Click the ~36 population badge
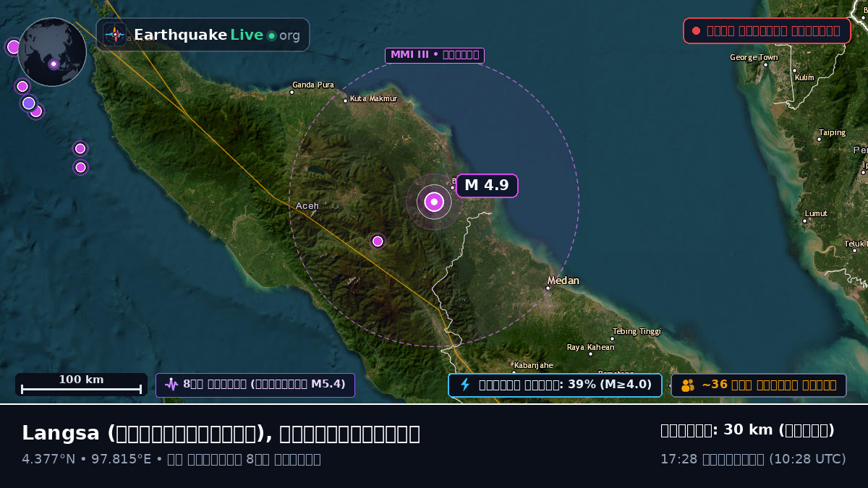Screen dimensions: 868x488 pyautogui.click(x=759, y=385)
